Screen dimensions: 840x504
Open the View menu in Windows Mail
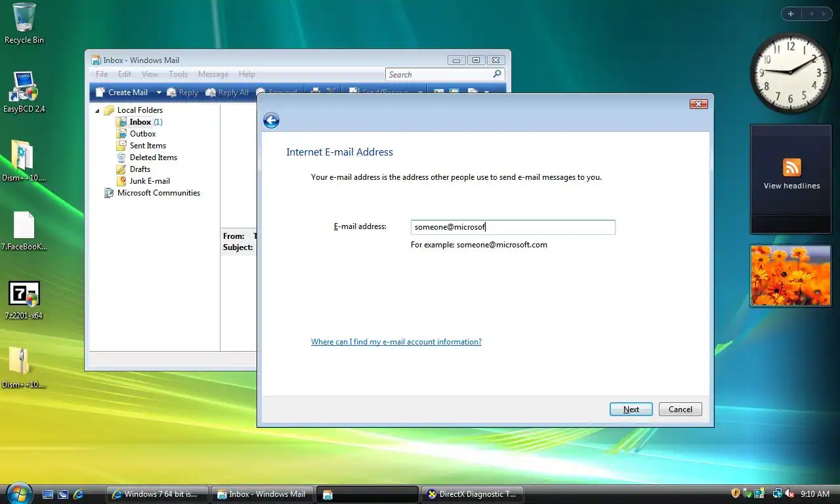150,74
